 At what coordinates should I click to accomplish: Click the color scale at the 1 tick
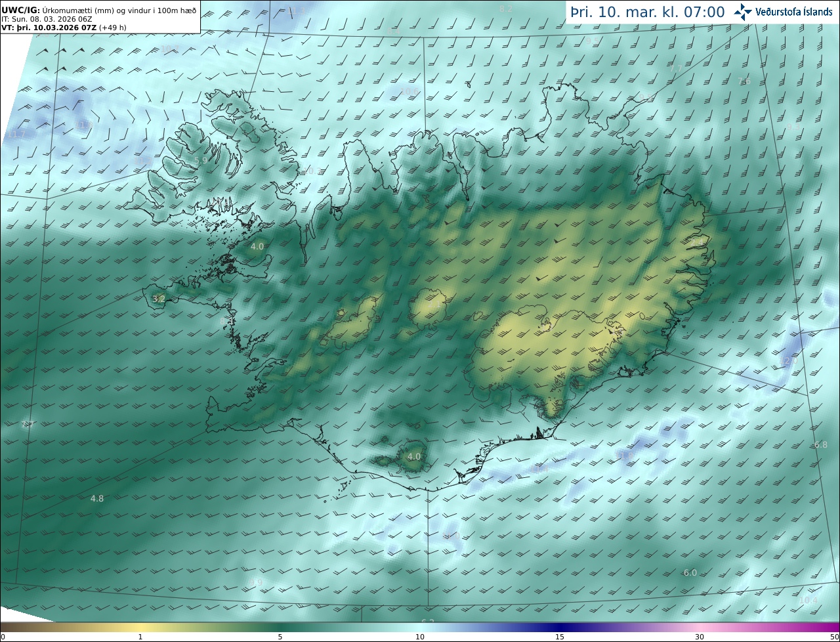[140, 627]
